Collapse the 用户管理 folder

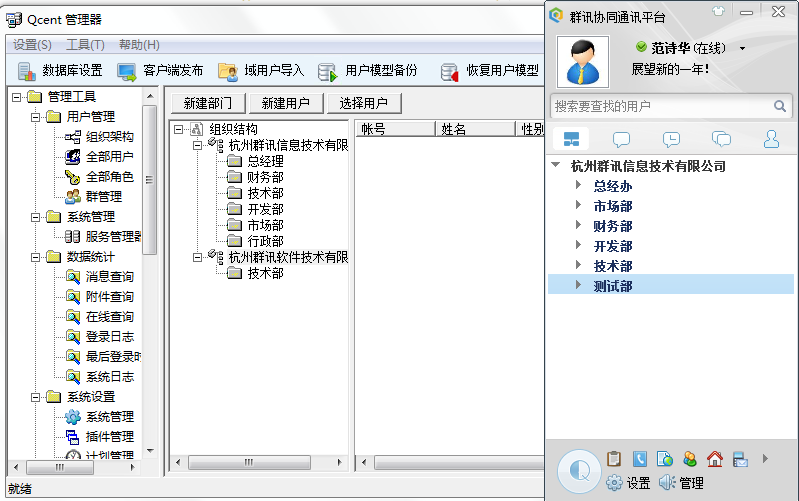click(35, 117)
